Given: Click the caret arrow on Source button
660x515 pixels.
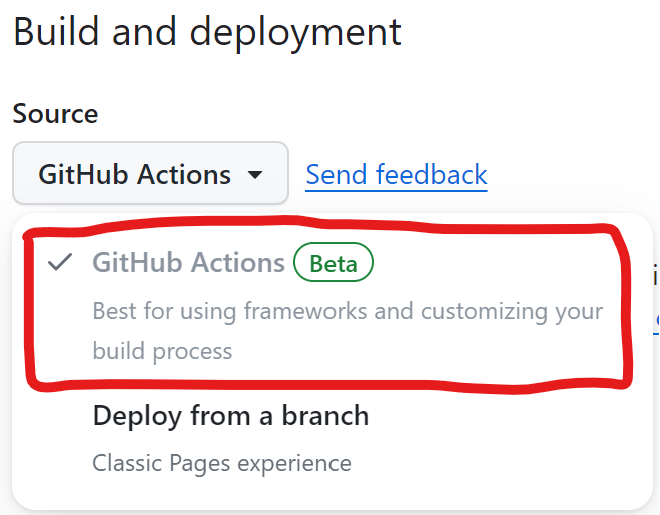Looking at the screenshot, I should tap(255, 176).
